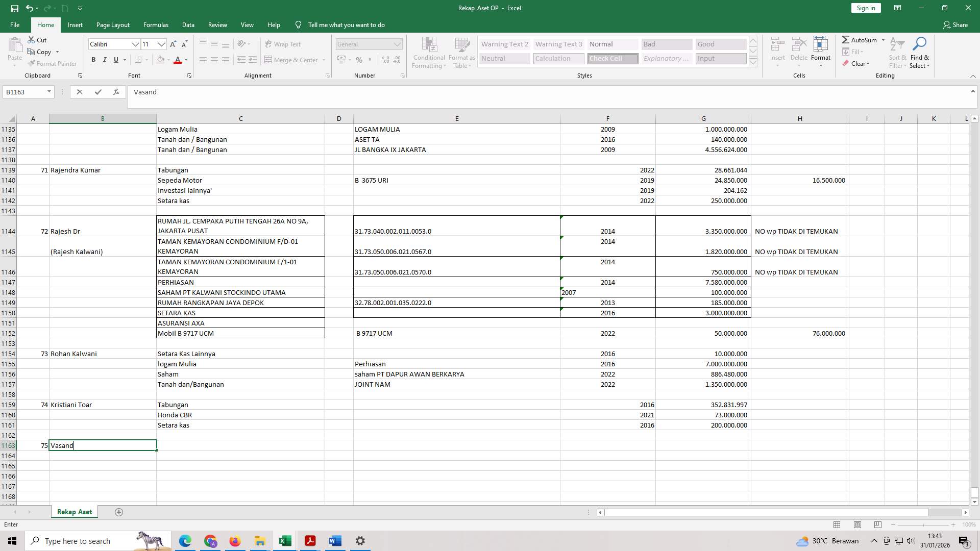980x551 pixels.
Task: Expand the Number Format dropdown showing General
Action: (x=398, y=44)
